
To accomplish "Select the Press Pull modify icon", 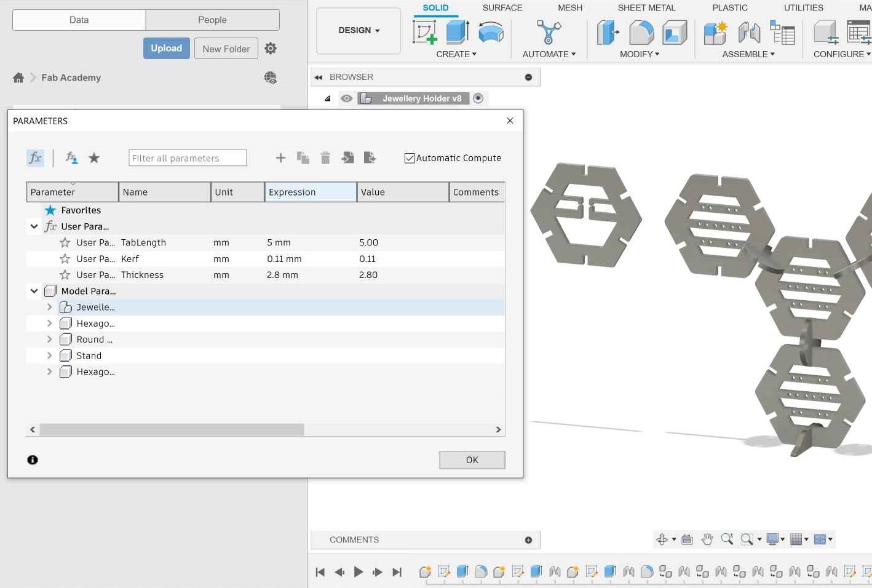I will tap(608, 32).
